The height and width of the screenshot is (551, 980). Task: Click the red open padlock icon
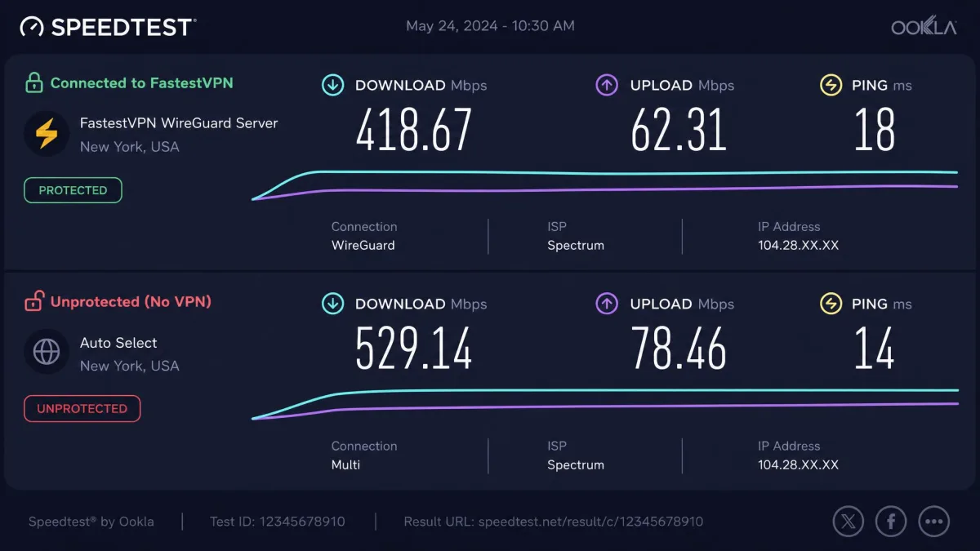[x=33, y=302]
